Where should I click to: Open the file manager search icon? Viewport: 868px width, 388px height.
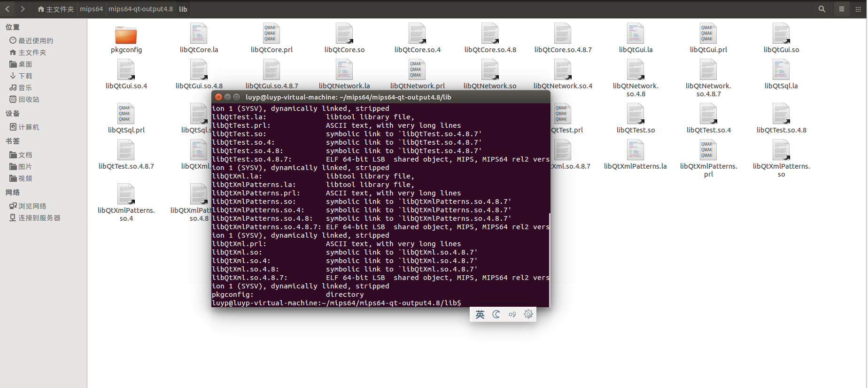click(821, 9)
